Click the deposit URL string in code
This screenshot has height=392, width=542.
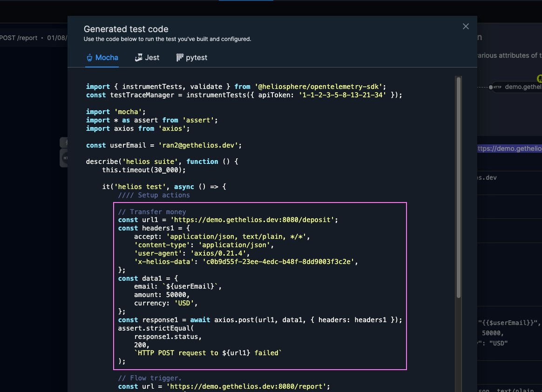coord(252,220)
